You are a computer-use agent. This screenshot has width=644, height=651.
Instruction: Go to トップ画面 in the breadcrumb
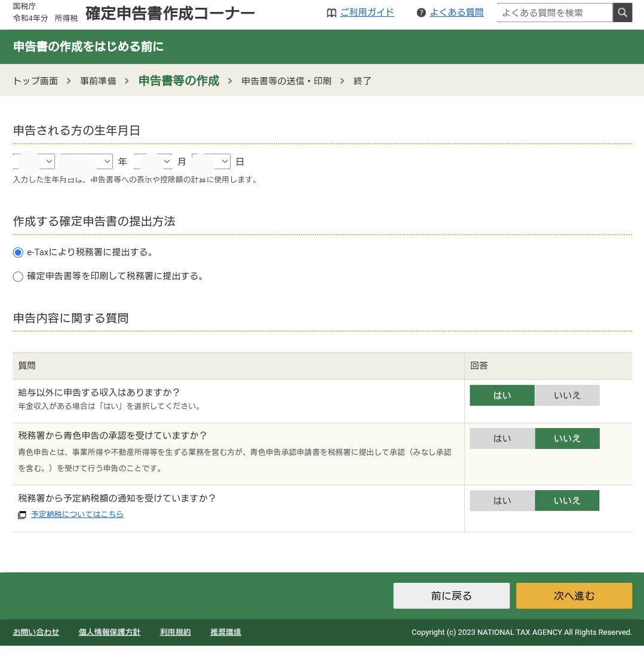click(x=35, y=81)
